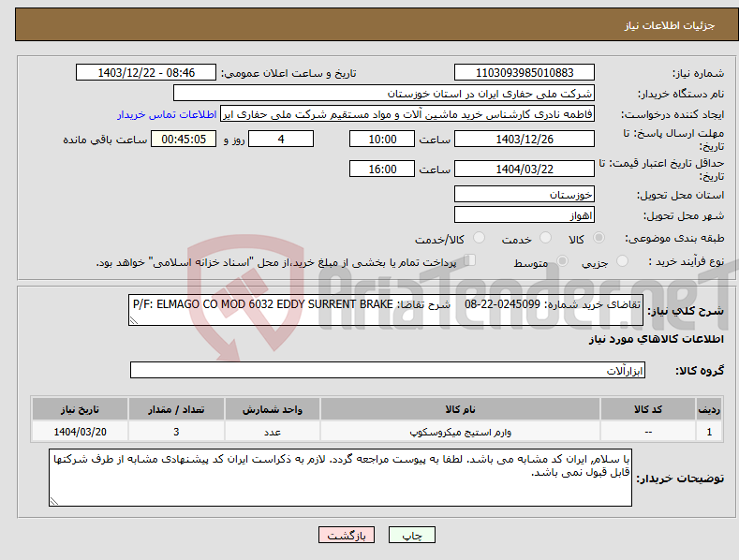739x560 pixels.
Task: Select the خدمت radio button
Action: pos(545,238)
